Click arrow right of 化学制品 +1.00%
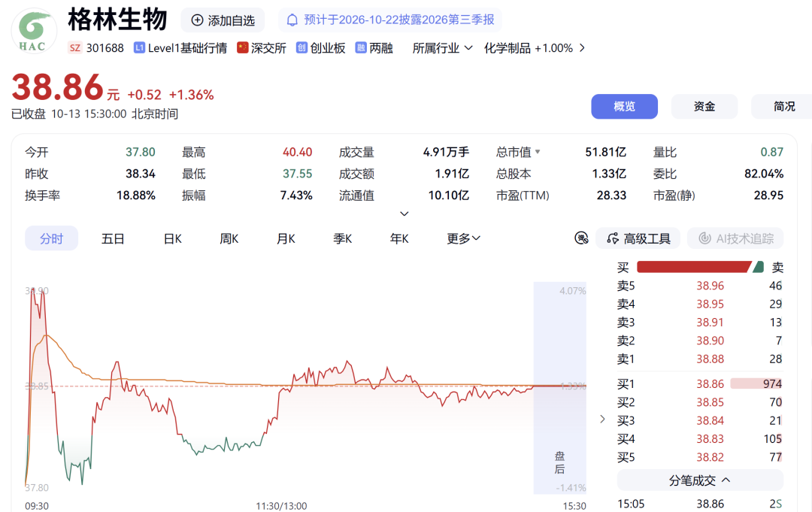Image resolution: width=812 pixels, height=512 pixels. [582, 48]
